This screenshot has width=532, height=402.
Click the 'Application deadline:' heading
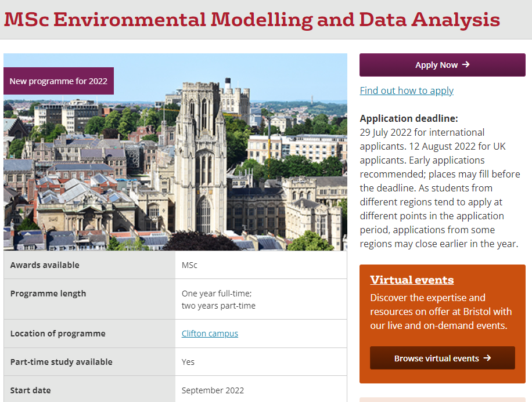coord(409,118)
